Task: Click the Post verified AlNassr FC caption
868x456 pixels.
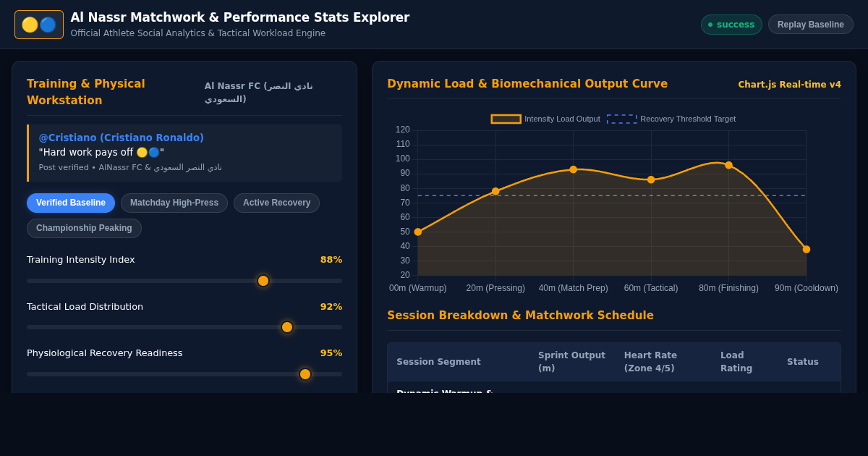Action: [130, 167]
